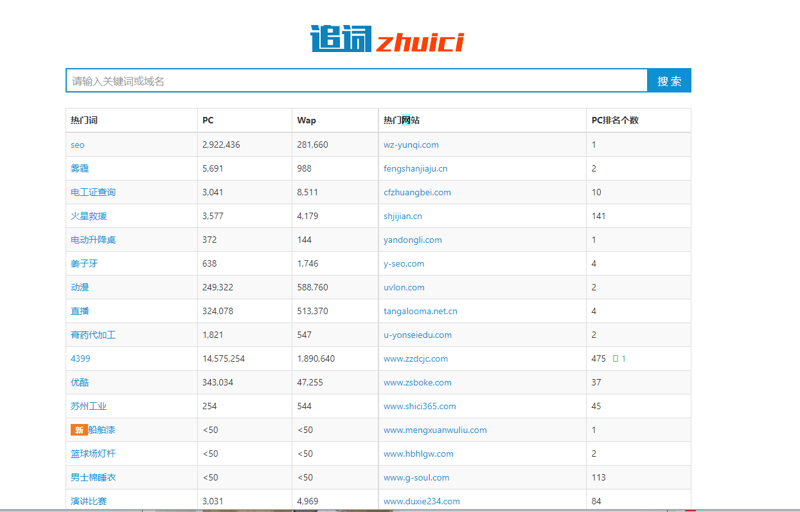Screen dimensions: 800x512
Task: Open the seo hot keyword link
Action: coord(77,145)
